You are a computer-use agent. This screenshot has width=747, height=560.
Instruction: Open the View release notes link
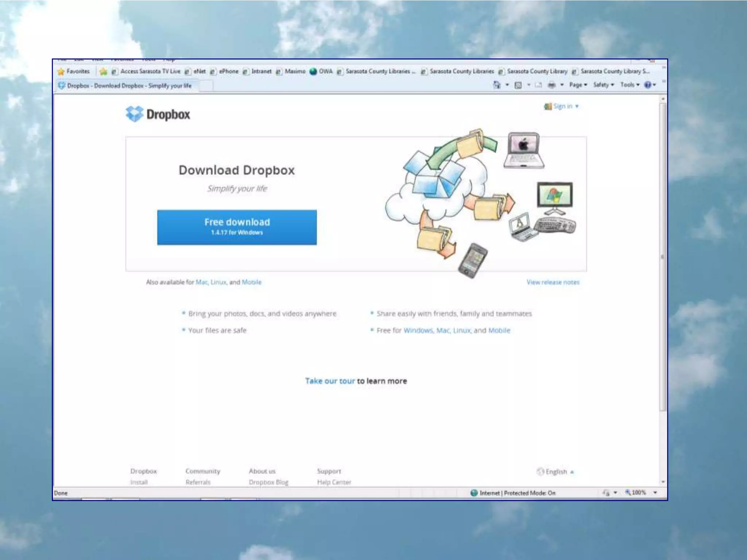[x=553, y=282]
